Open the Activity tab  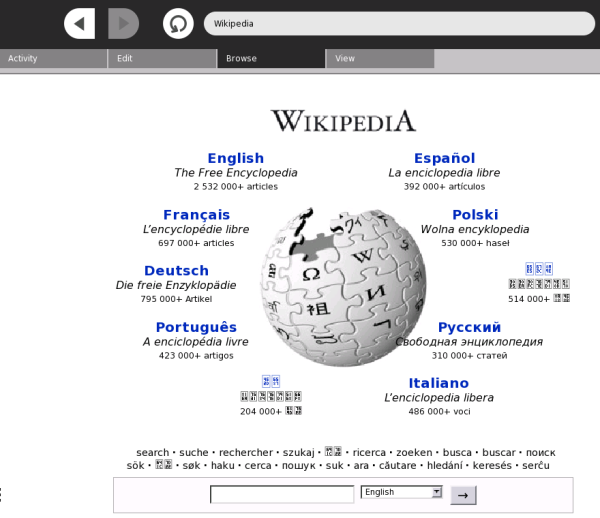(53, 59)
